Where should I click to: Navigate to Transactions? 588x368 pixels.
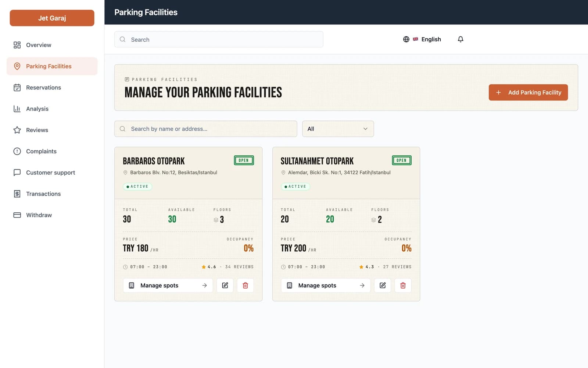[52, 194]
